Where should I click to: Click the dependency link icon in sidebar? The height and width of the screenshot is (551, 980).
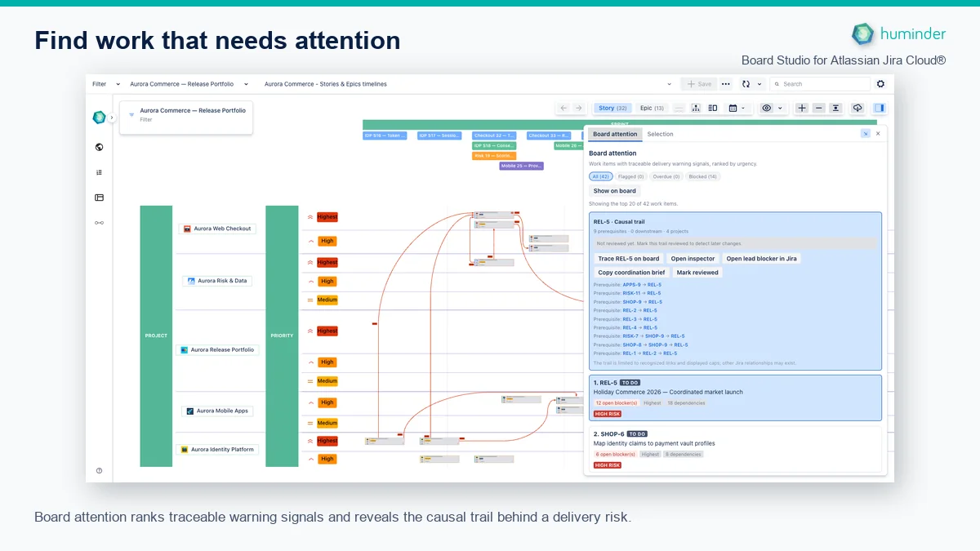[x=99, y=223]
